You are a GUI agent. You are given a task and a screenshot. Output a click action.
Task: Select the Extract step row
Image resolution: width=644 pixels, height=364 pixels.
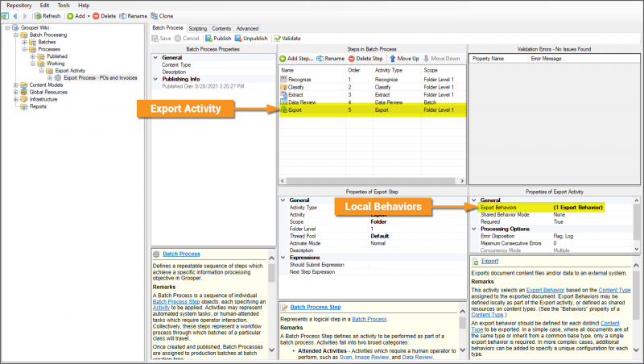[x=373, y=95]
